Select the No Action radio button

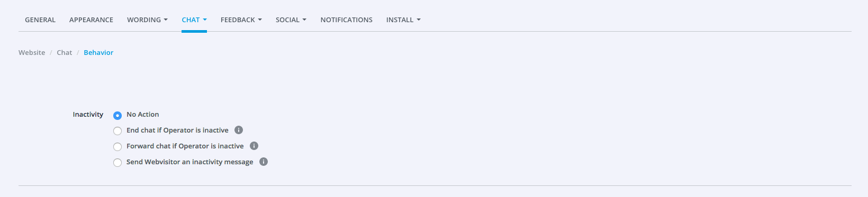click(117, 115)
